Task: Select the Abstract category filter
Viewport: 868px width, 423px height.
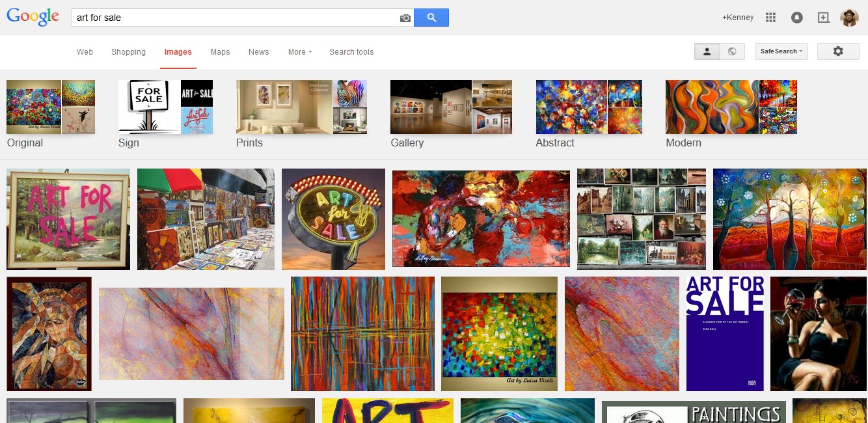Action: click(589, 115)
